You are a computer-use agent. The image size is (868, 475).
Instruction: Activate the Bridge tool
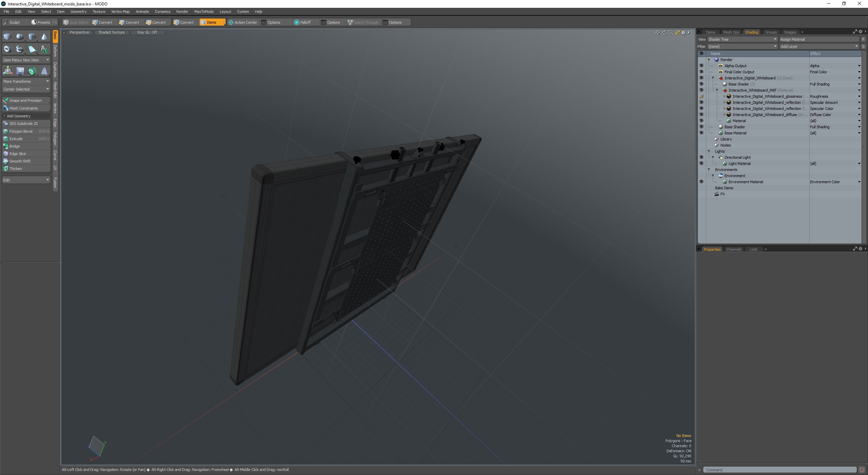point(26,146)
